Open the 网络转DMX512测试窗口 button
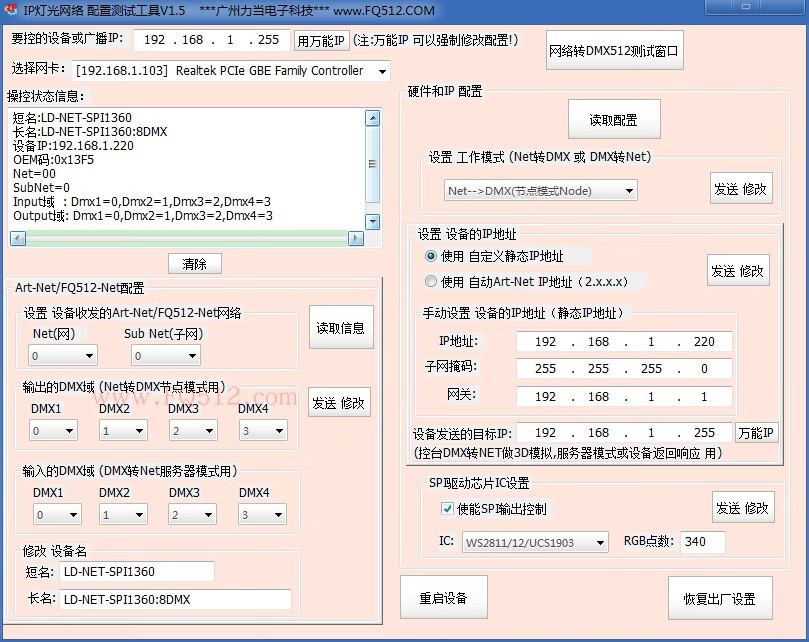 615,50
